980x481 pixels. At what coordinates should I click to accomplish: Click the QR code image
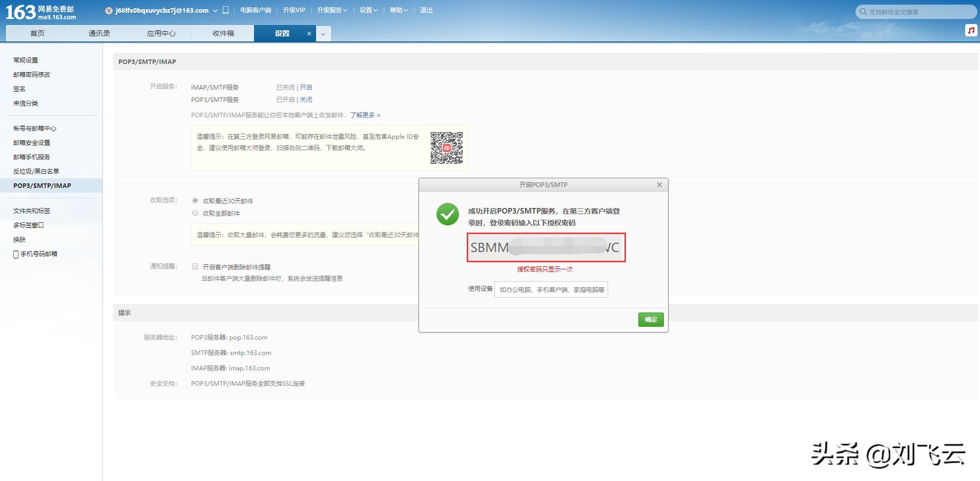pyautogui.click(x=446, y=148)
